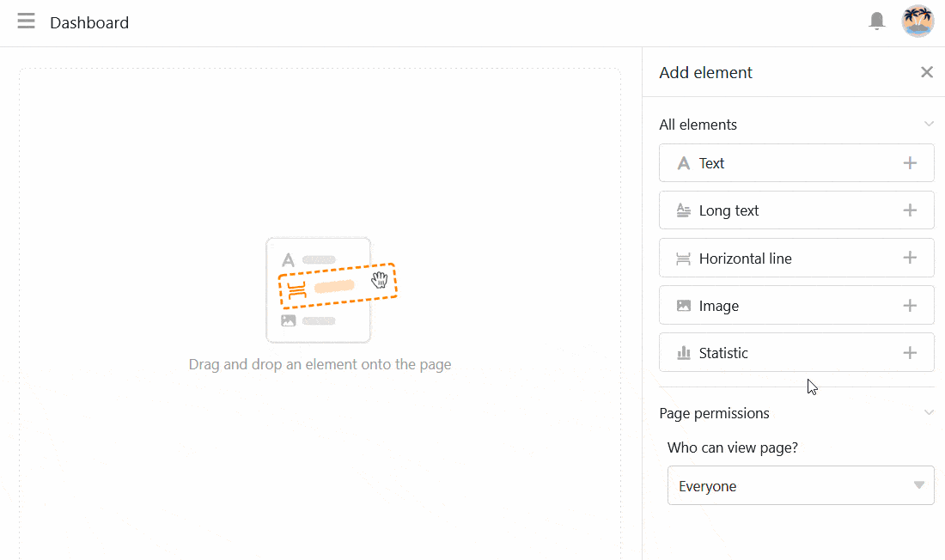Image resolution: width=945 pixels, height=560 pixels.
Task: Select the Long text element icon
Action: [684, 210]
